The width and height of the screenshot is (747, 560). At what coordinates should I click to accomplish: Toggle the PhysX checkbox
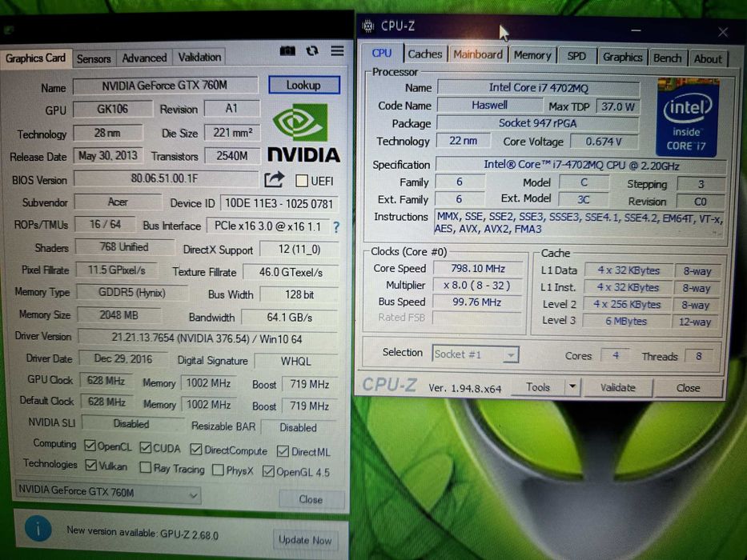click(x=218, y=470)
